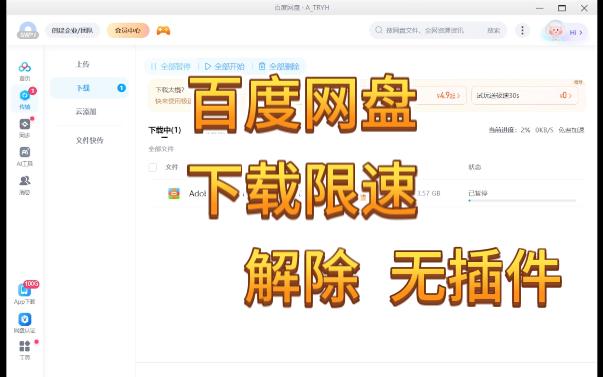
Task: Click the current progress 2% text
Action: coord(509,130)
